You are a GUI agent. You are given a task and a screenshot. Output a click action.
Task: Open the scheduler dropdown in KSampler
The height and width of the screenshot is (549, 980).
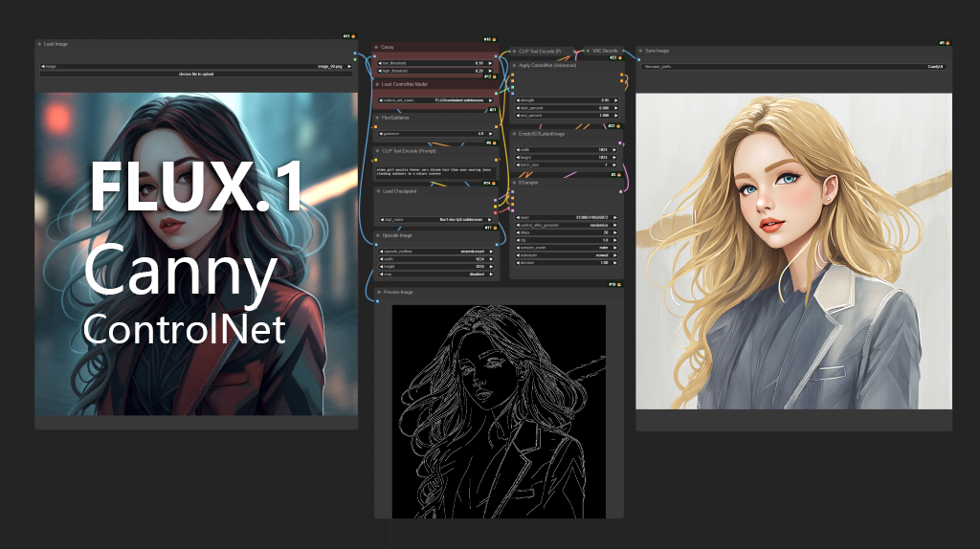[567, 255]
